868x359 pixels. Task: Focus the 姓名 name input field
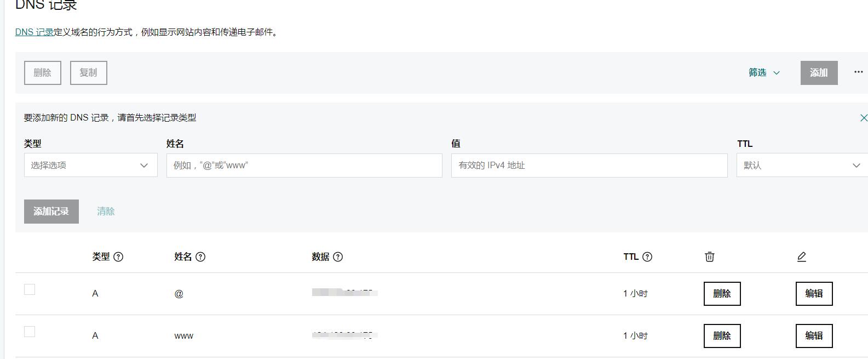click(304, 165)
